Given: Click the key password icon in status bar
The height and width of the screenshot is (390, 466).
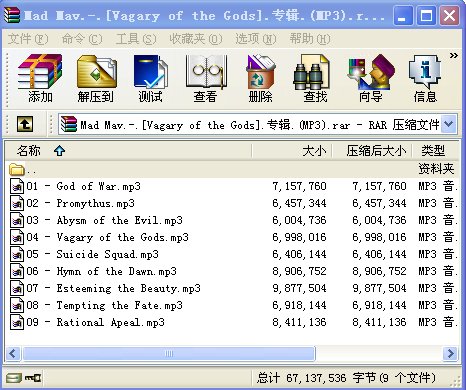Looking at the screenshot, I should 33,378.
